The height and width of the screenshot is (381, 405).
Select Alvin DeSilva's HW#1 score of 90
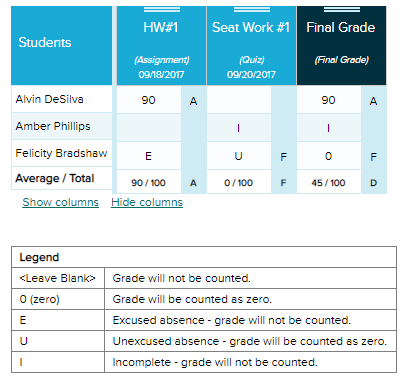(x=149, y=100)
